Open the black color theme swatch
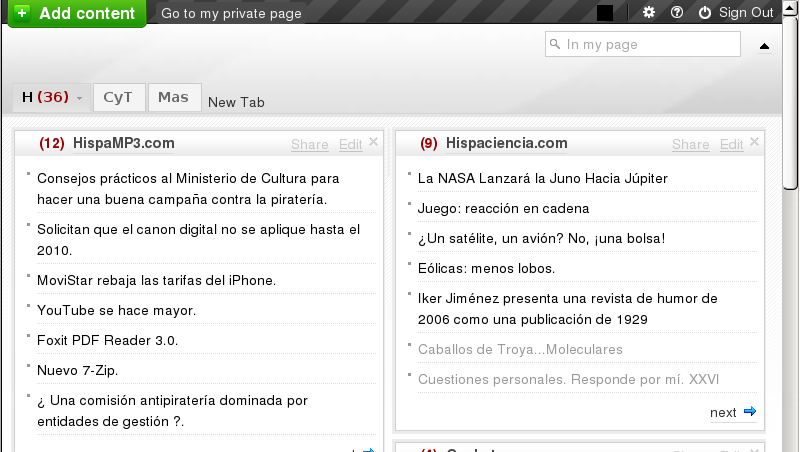The image size is (800, 452). tap(605, 13)
